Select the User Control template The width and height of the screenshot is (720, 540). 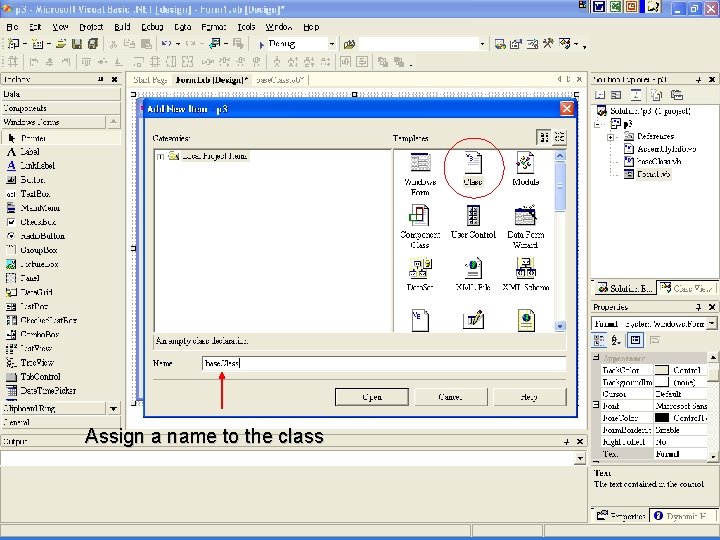tap(473, 222)
